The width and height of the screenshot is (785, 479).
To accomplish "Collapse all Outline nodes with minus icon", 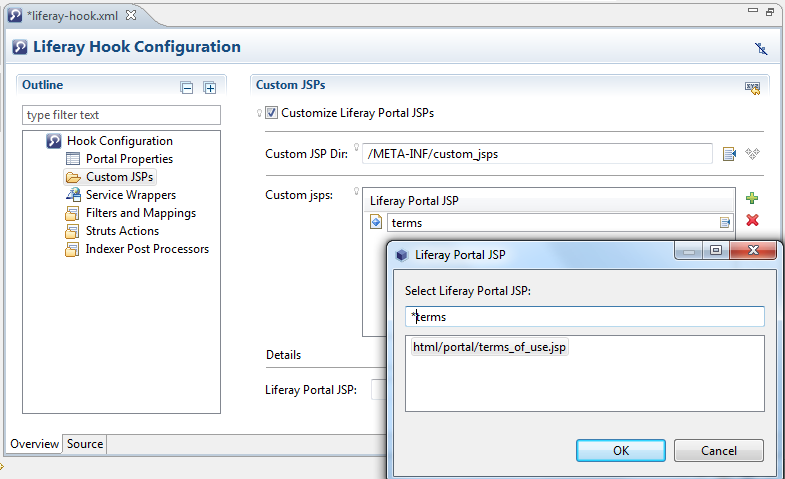I will (x=187, y=88).
